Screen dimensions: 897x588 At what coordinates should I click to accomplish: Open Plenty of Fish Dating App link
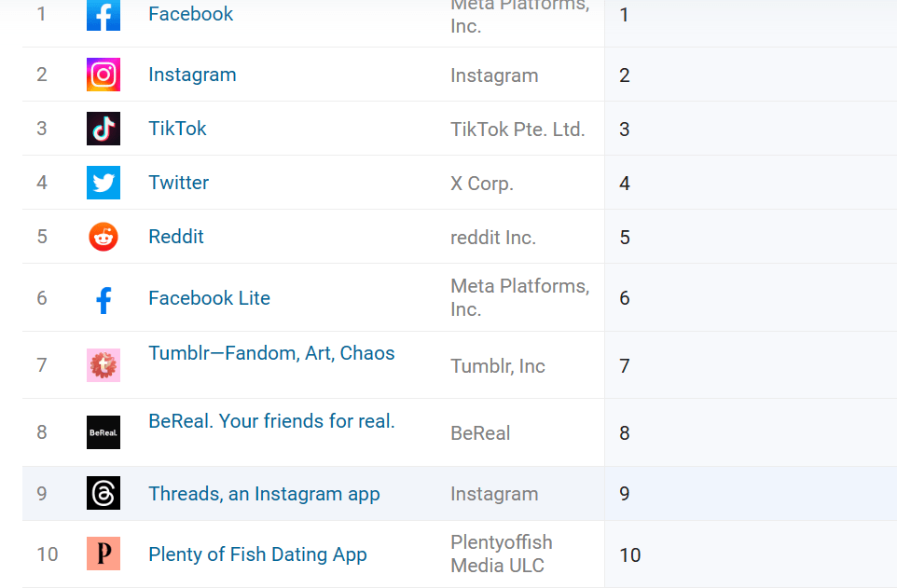(x=257, y=554)
